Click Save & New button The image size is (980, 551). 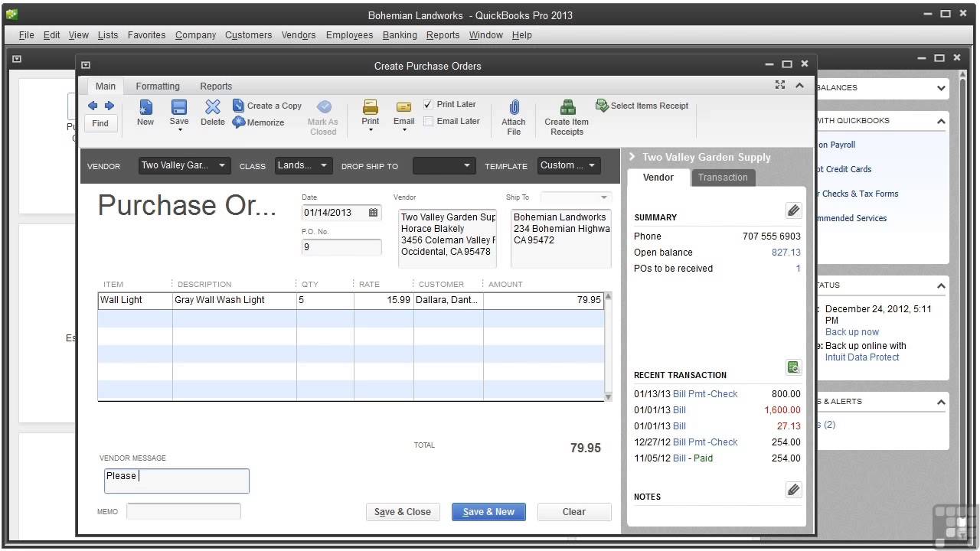[488, 512]
